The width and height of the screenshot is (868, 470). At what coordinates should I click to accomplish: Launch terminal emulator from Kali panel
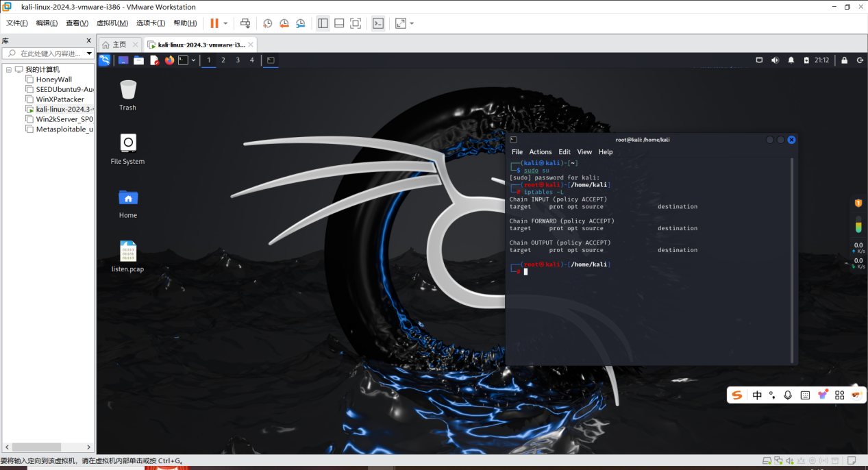183,60
